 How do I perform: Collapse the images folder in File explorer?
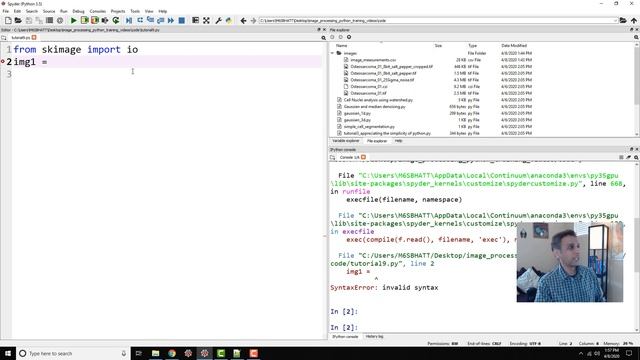click(x=332, y=53)
